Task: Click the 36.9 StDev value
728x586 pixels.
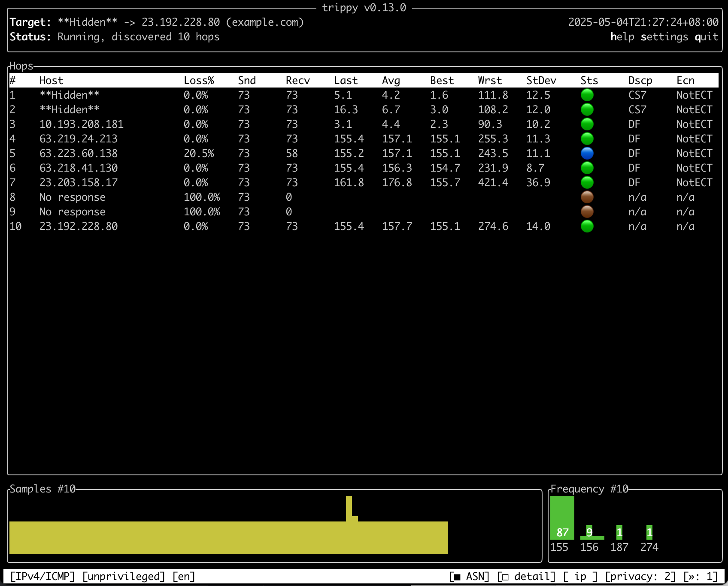Action: (538, 182)
